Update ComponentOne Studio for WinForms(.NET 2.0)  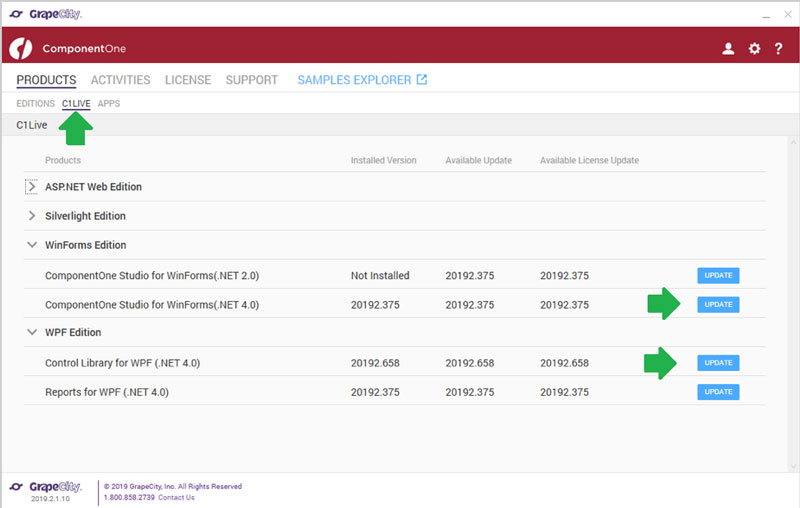718,275
